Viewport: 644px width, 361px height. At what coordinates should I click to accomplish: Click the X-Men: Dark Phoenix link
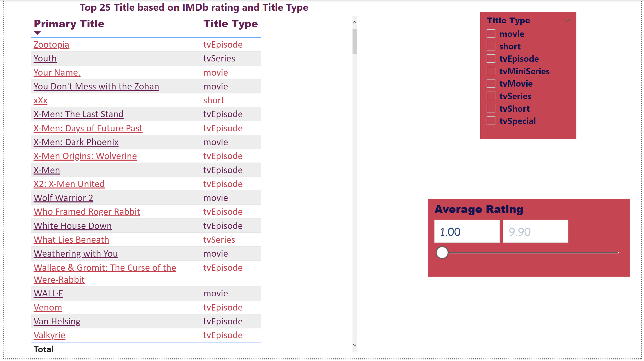coord(76,142)
